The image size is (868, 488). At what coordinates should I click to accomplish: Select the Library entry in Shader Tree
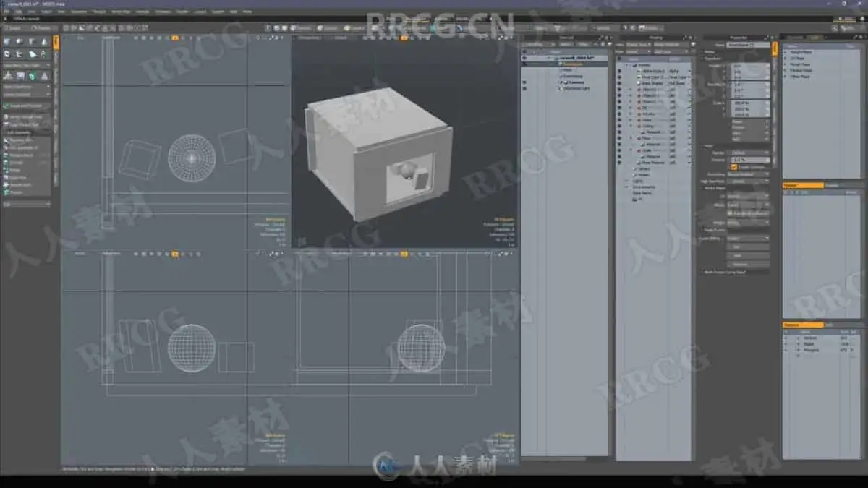[644, 169]
